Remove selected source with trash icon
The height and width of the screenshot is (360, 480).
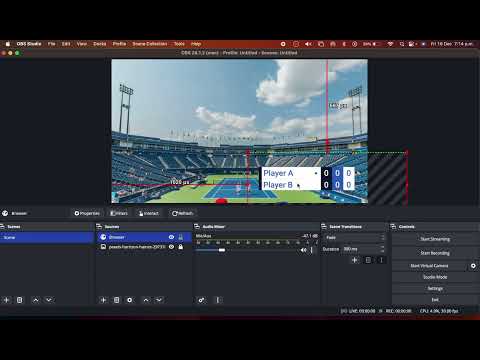click(x=116, y=300)
